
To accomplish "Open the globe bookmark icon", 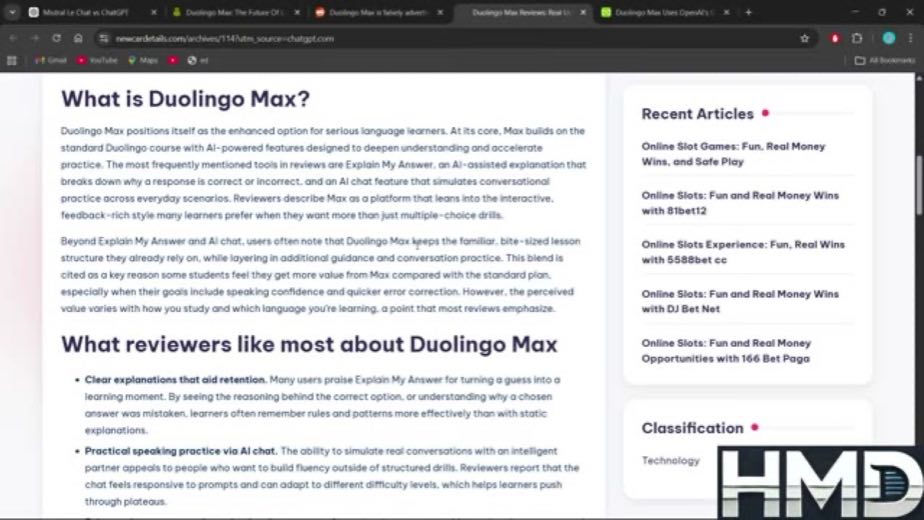I will tap(197, 60).
